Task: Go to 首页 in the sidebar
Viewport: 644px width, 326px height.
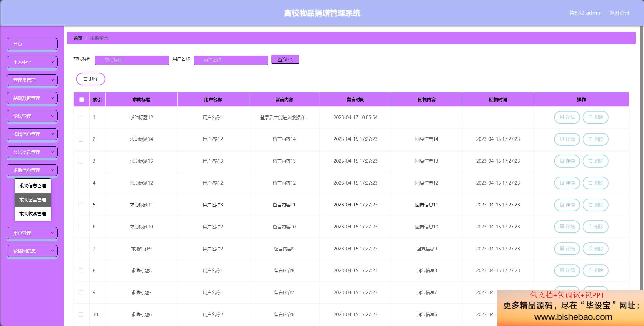Action: [x=32, y=44]
